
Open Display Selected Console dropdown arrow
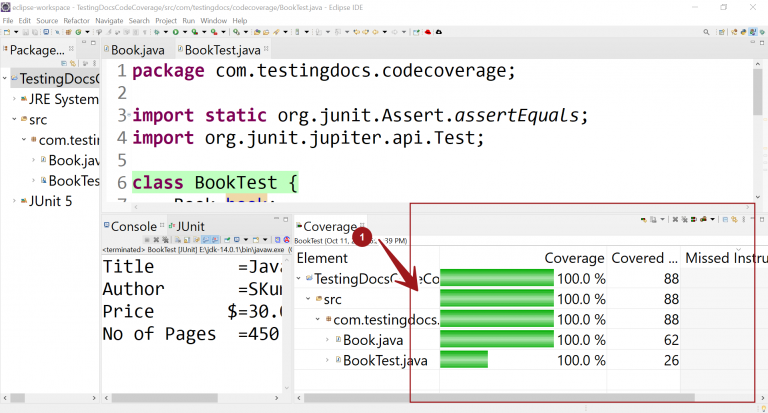[246, 240]
